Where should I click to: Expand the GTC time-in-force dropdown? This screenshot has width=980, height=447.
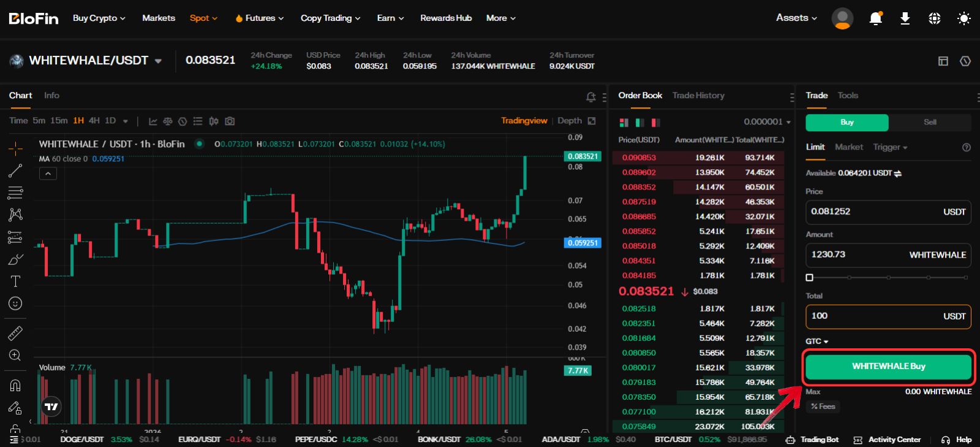pos(816,342)
